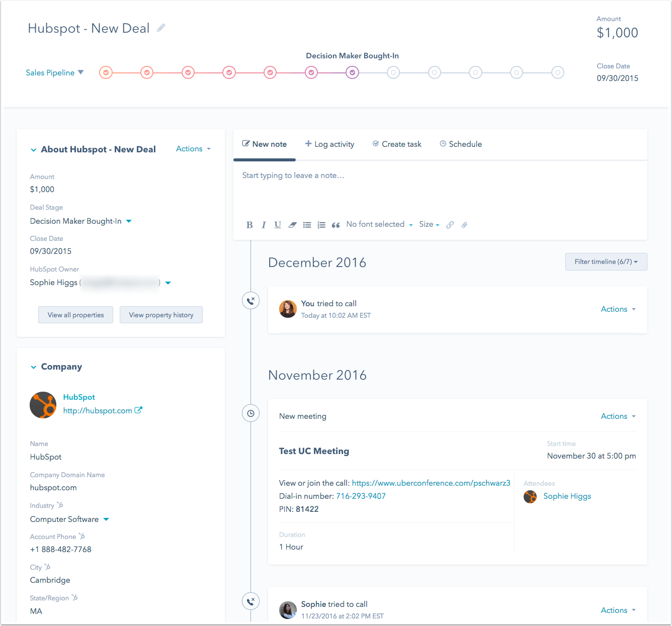Open the HubSpot Owner dropdown
Screen dimensions: 672x626
(168, 283)
